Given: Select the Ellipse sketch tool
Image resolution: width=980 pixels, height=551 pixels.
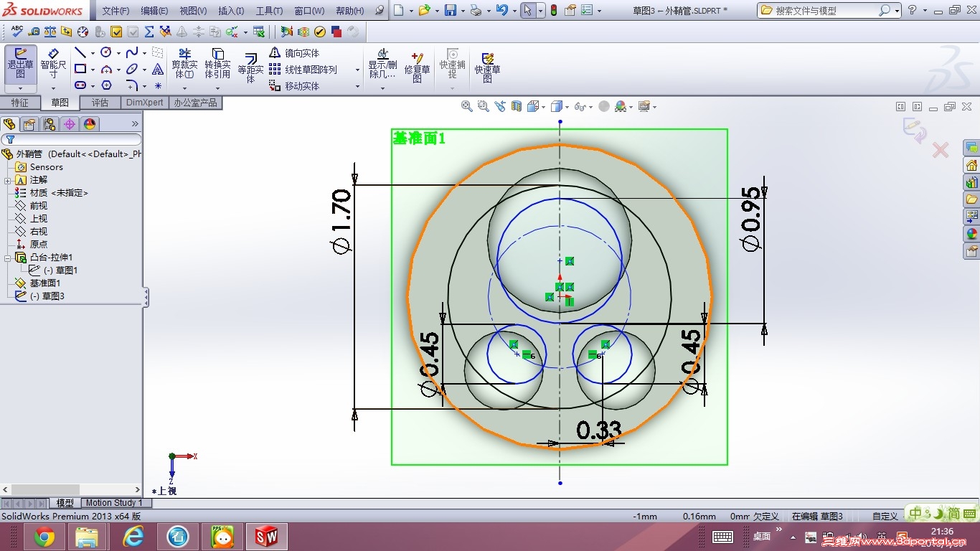Looking at the screenshot, I should pos(132,70).
